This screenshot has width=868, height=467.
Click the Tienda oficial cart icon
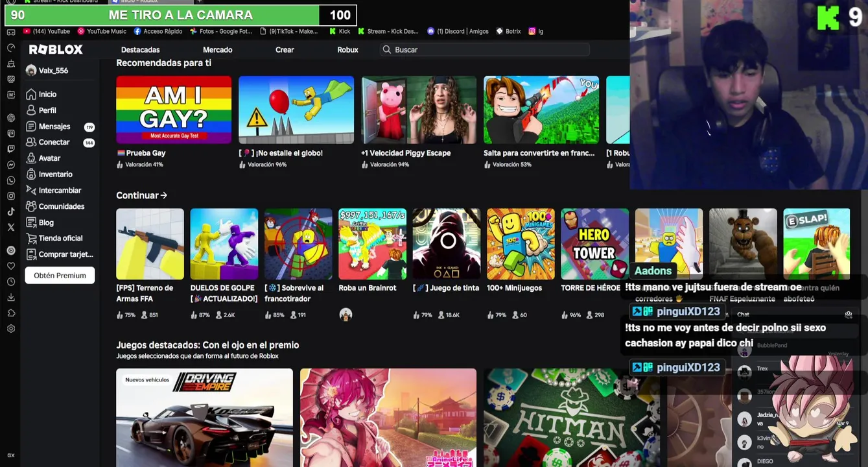[x=30, y=238]
